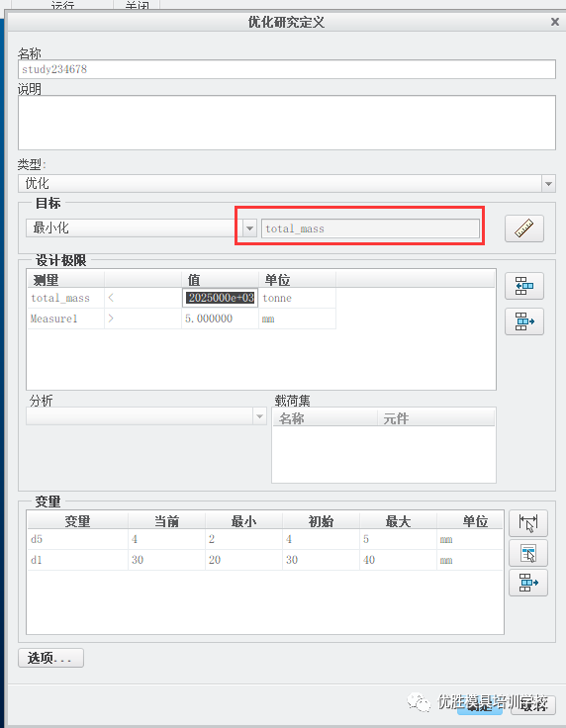Click the ruler measure icon in goal section

pyautogui.click(x=524, y=228)
